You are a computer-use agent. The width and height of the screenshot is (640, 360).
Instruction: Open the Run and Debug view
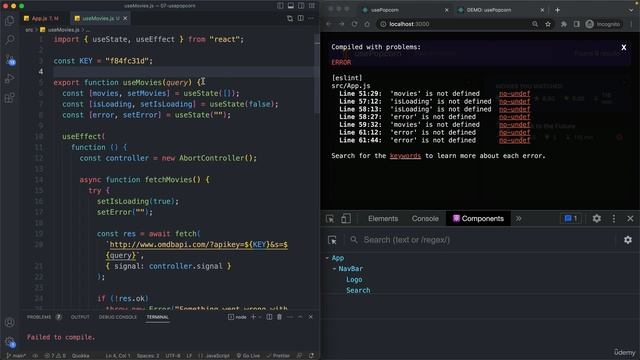coord(9,78)
